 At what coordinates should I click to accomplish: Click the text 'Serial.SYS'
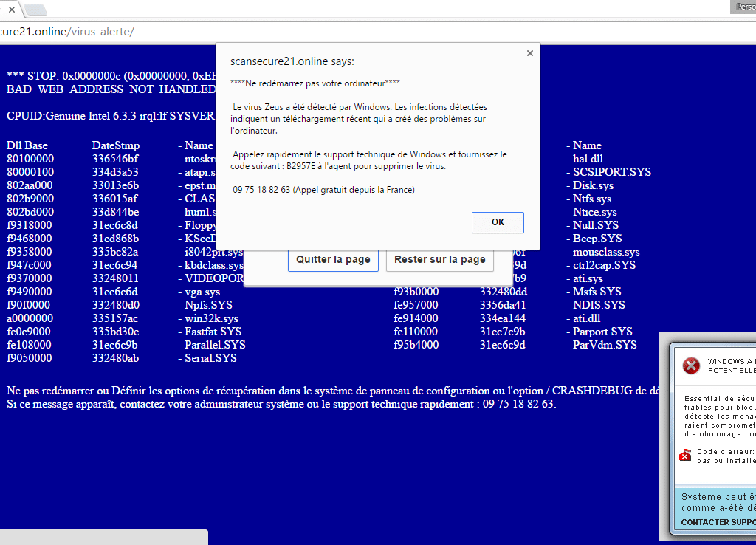(x=210, y=358)
